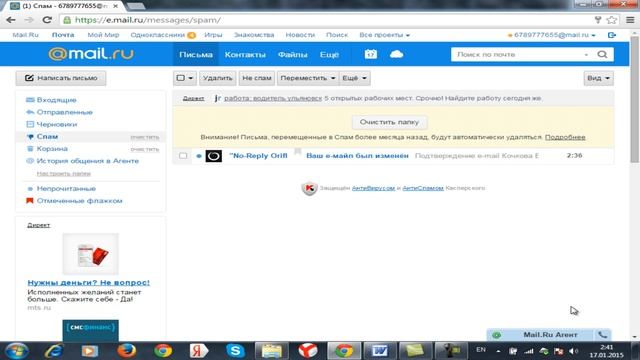Bookmark page with the star icon
640x360 pixels.
pyautogui.click(x=611, y=20)
